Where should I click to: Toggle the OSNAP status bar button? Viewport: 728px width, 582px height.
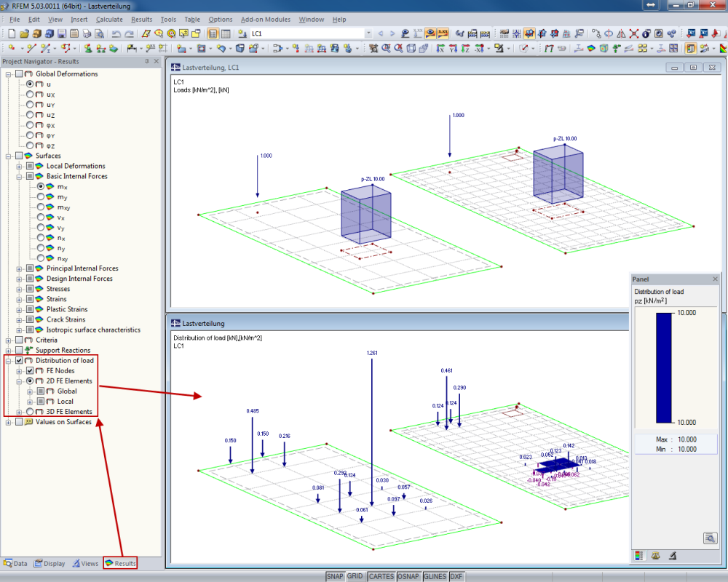pyautogui.click(x=408, y=576)
